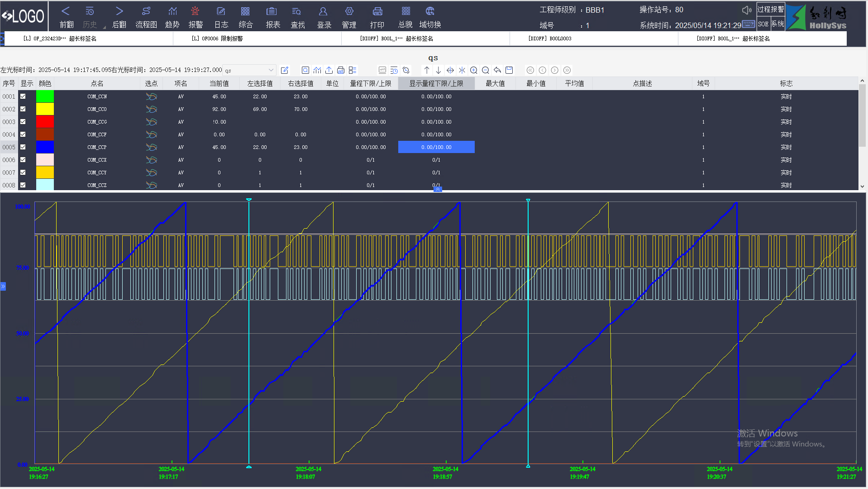Screen dimensions: 868x489
Task: Uncheck display checkbox for row 0001
Action: 23,96
